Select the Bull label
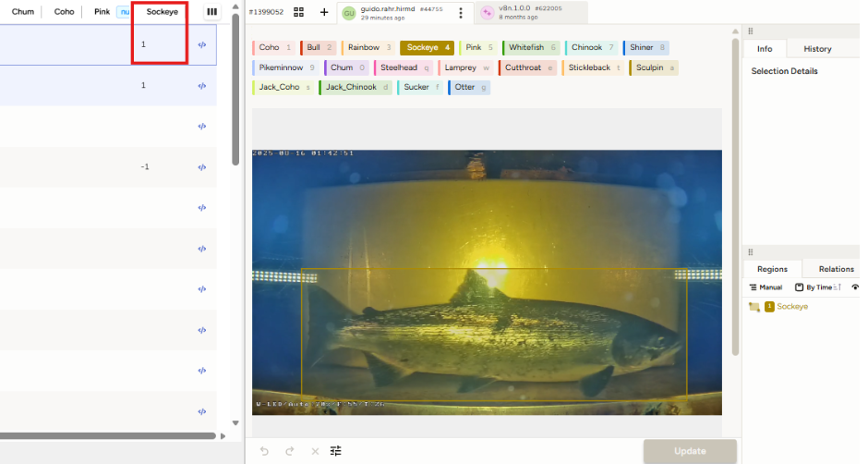 318,48
